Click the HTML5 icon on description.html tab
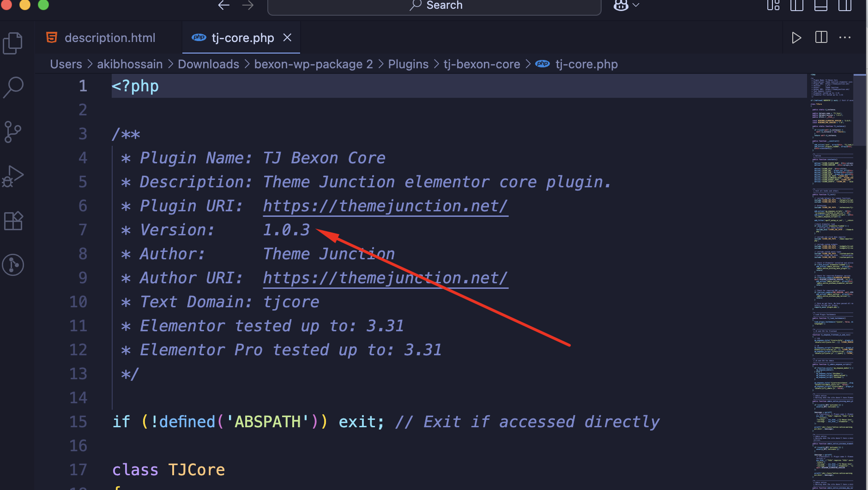Viewport: 868px width, 490px height. 52,37
